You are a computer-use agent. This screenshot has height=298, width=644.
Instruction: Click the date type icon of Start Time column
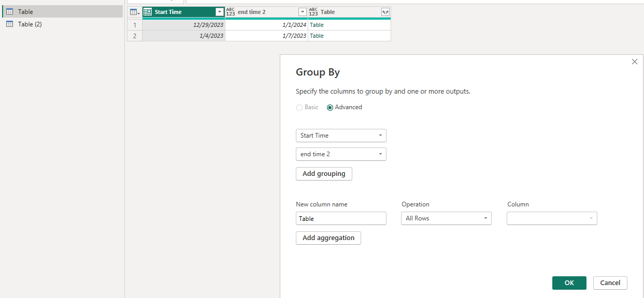click(148, 12)
